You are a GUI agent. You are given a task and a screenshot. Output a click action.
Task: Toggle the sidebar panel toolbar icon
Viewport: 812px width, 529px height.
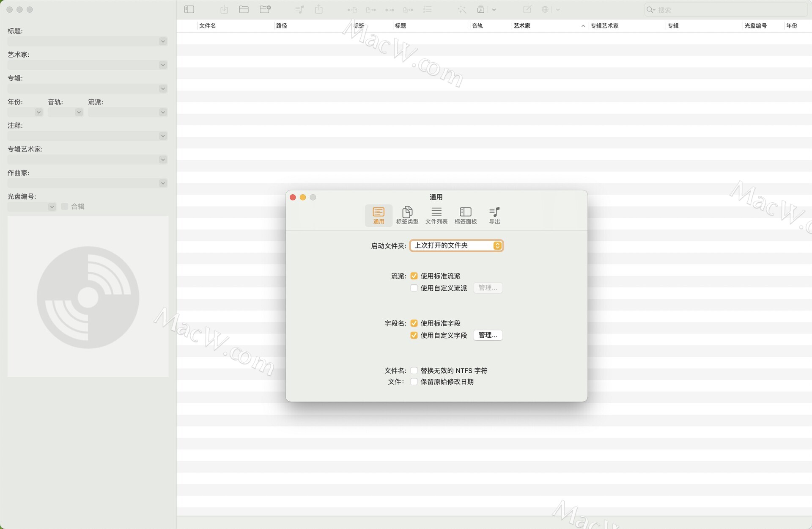point(189,9)
